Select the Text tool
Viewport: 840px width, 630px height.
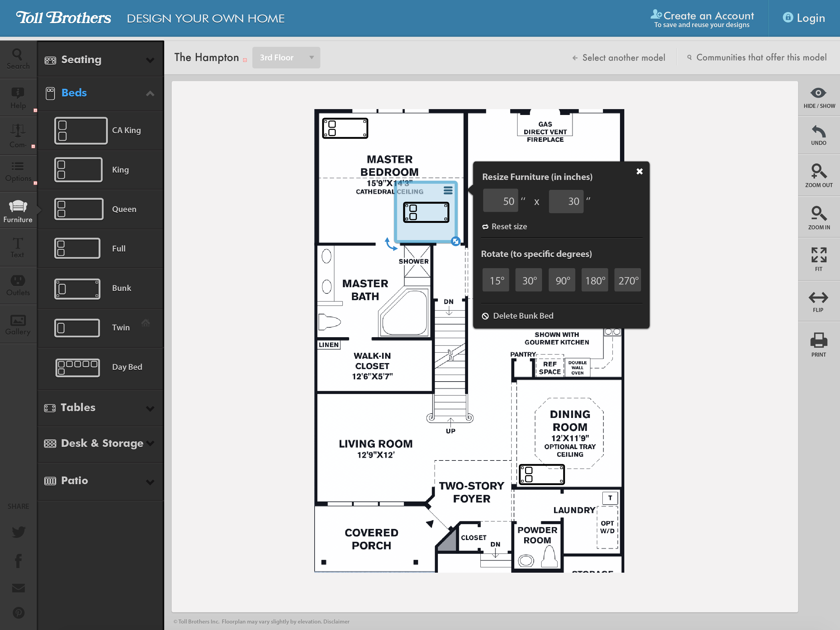click(18, 247)
